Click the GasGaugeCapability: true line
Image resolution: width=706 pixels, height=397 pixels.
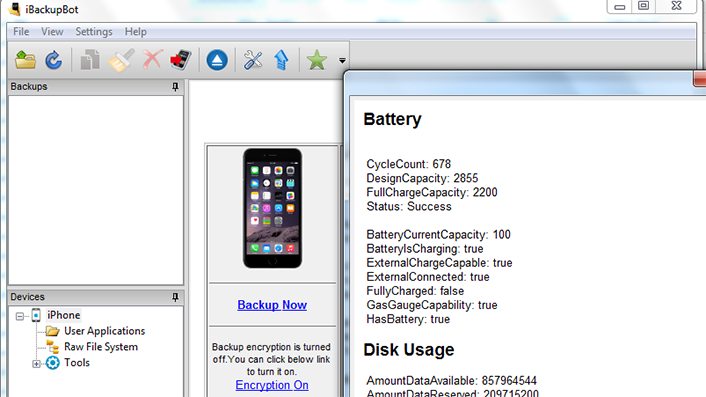click(432, 305)
